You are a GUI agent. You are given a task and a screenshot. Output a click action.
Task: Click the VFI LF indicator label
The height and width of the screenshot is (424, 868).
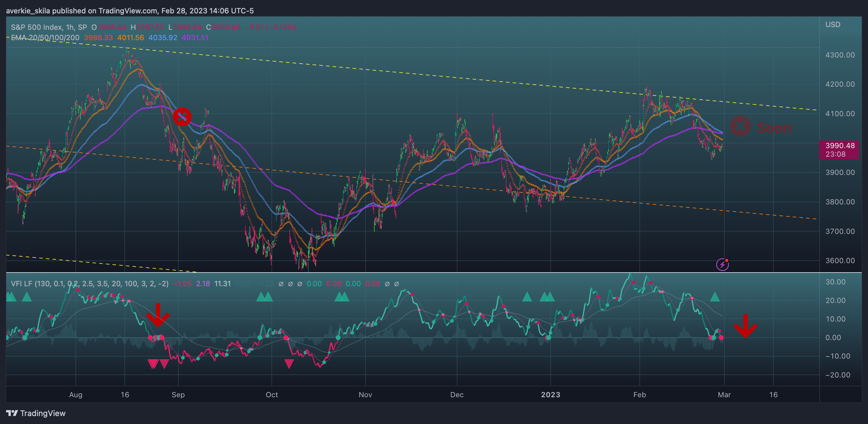[x=89, y=283]
